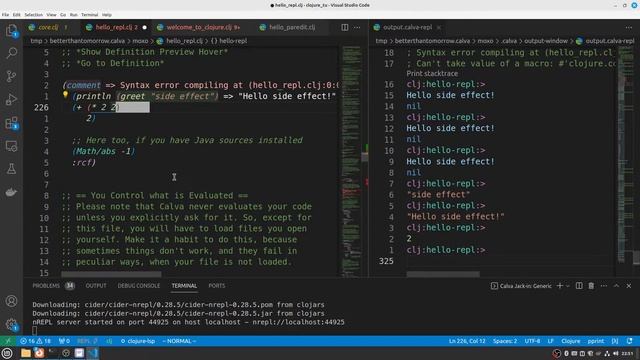Open the Testing flask view
Image resolution: width=640 pixels, height=360 pixels.
11,169
